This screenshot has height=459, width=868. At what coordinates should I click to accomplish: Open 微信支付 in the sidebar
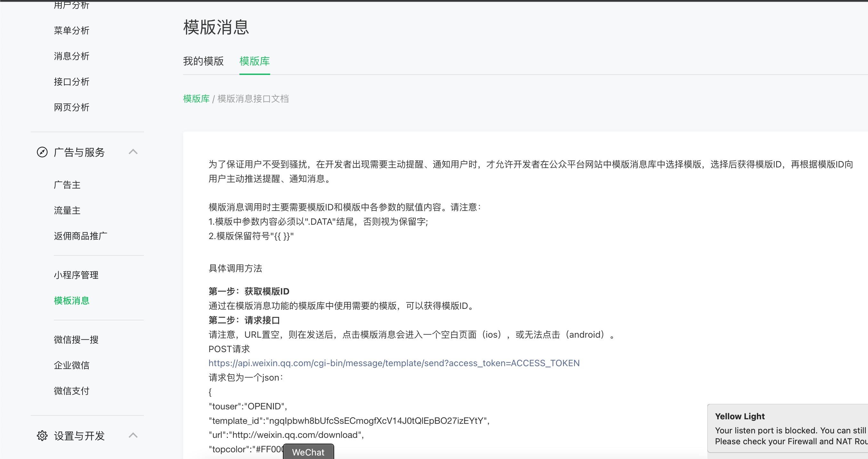(x=71, y=391)
